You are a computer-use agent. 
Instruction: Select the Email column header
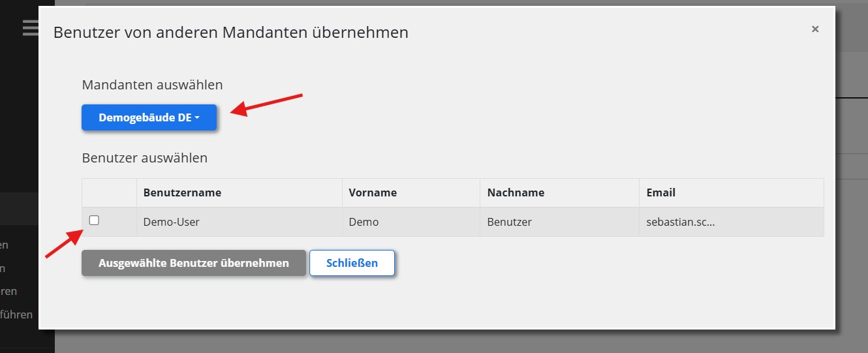660,193
